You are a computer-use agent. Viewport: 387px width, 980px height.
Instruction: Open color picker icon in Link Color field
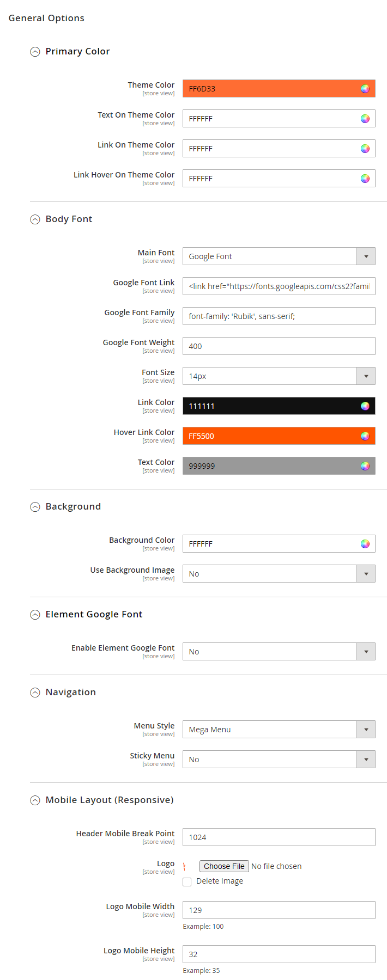click(x=365, y=406)
